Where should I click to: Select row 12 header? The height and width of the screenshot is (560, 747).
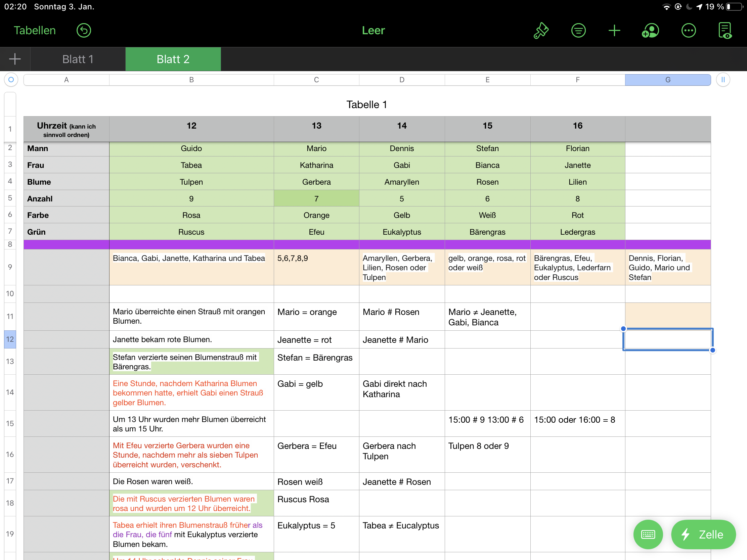(10, 339)
